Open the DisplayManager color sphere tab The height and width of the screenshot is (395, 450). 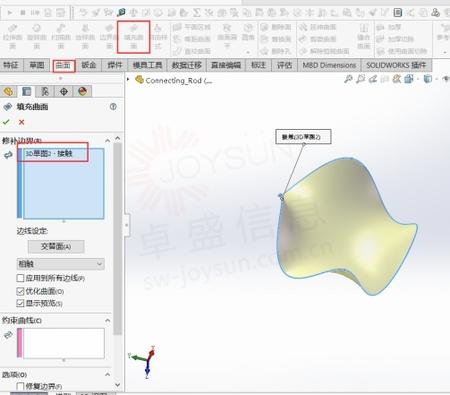[82, 91]
